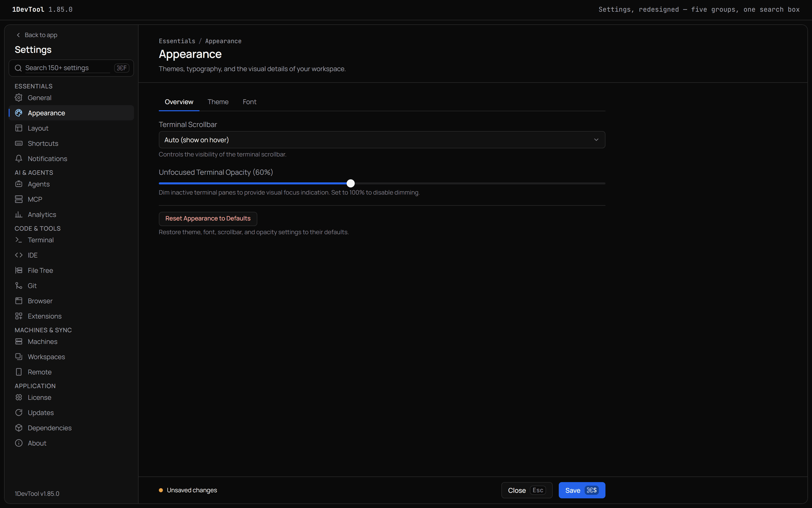Click the 1DevTool v1.85.0 footer text
This screenshot has width=812, height=508.
[37, 494]
